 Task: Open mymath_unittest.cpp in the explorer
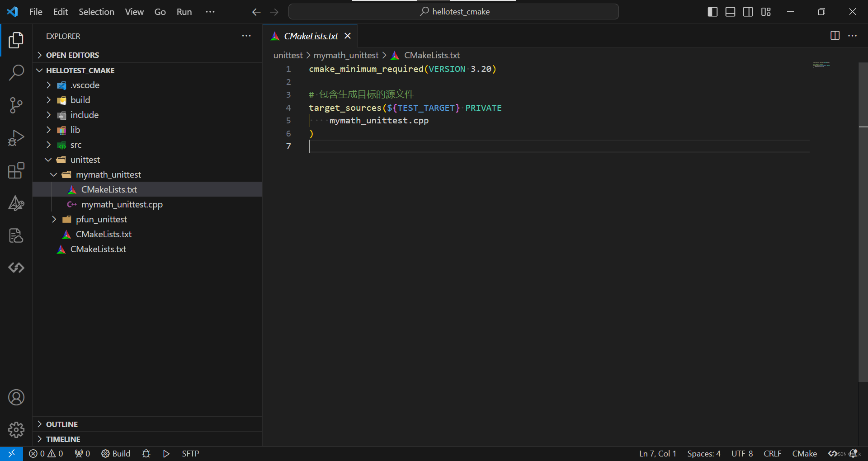(x=147, y=204)
